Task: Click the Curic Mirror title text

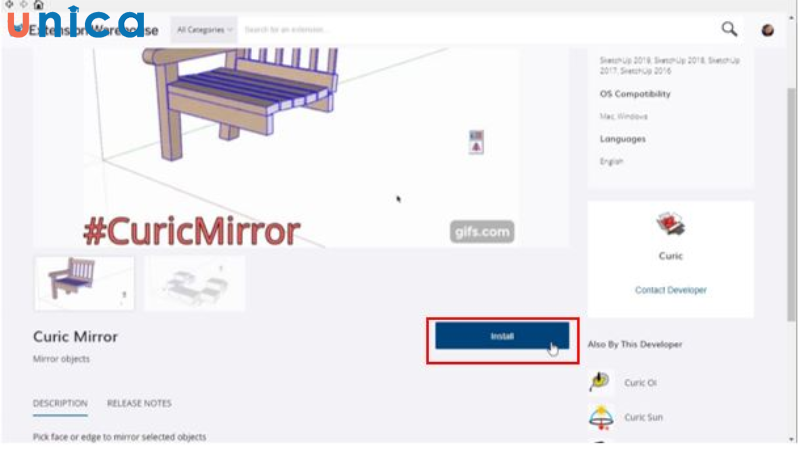Action: point(76,337)
